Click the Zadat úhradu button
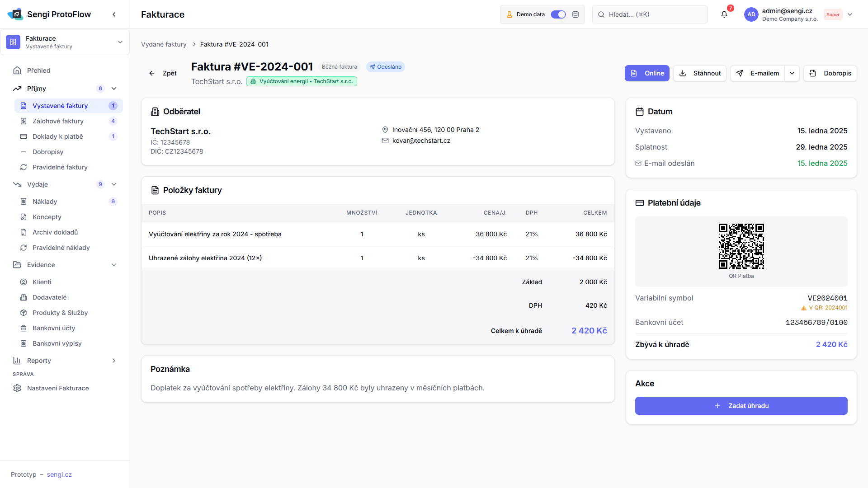The image size is (868, 488). [741, 406]
